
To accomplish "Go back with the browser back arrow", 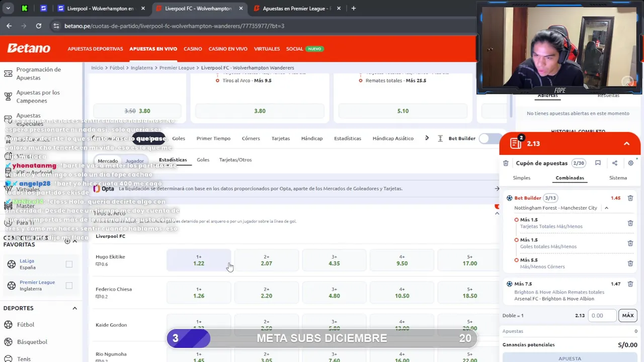I will pos(9,26).
